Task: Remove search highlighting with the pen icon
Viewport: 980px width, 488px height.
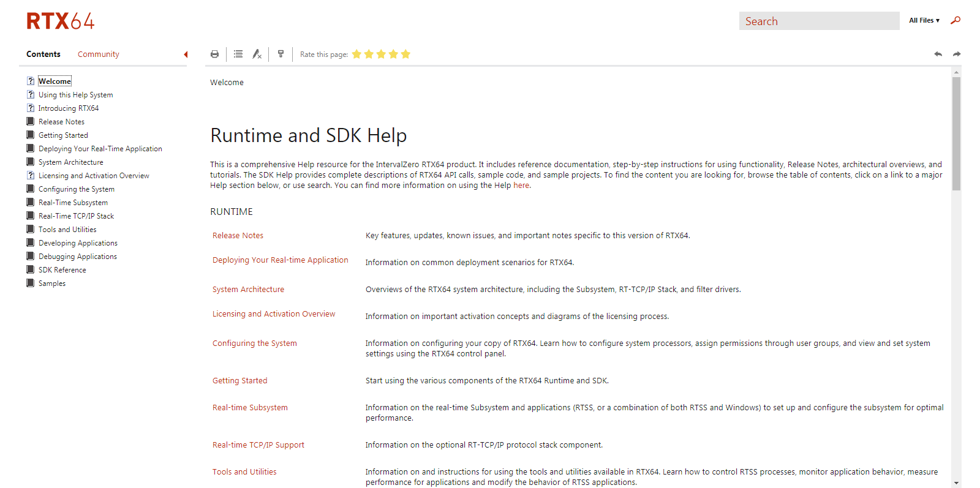Action: tap(257, 54)
